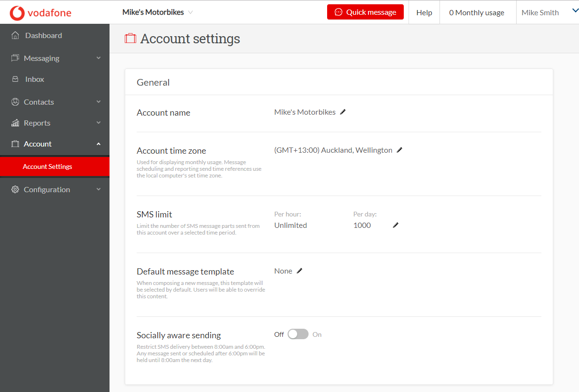Viewport: 579px width, 392px height.
Task: Open the Reports sidebar item
Action: pos(55,123)
